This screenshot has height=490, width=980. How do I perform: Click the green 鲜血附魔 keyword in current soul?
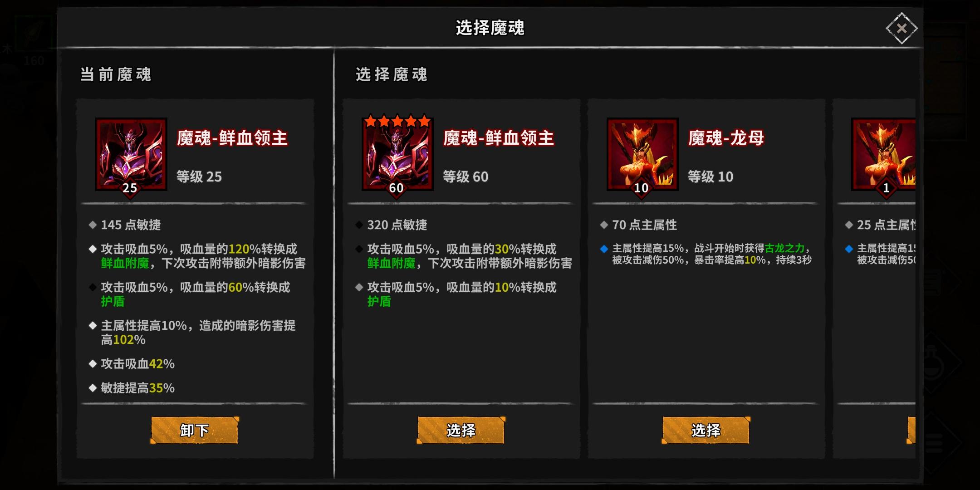(125, 263)
